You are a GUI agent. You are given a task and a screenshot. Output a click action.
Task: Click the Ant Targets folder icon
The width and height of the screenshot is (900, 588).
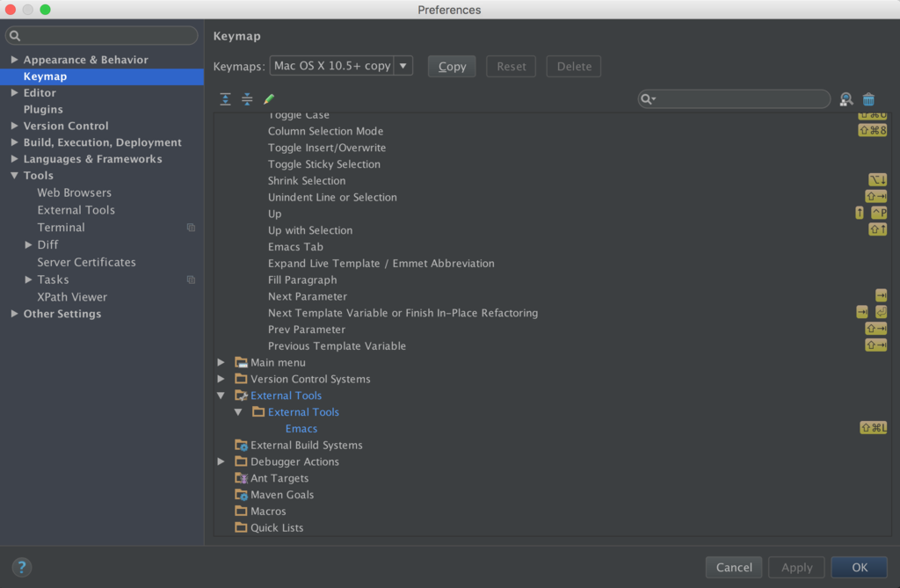pyautogui.click(x=241, y=478)
